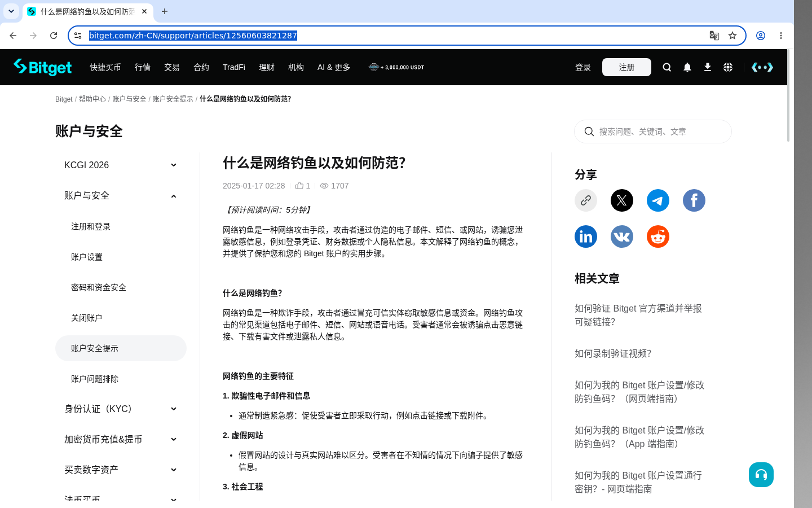Click the help search input field
This screenshot has height=508, width=812.
(x=653, y=132)
